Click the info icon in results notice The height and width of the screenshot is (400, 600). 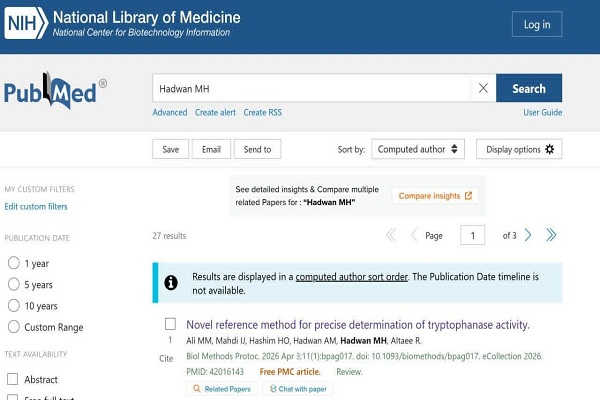coord(171,283)
